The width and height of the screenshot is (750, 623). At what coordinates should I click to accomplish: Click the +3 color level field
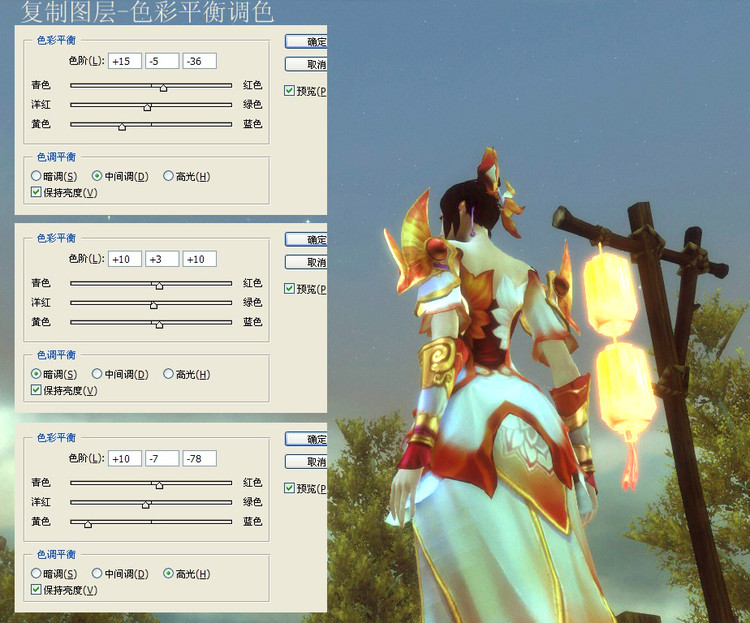[x=162, y=259]
